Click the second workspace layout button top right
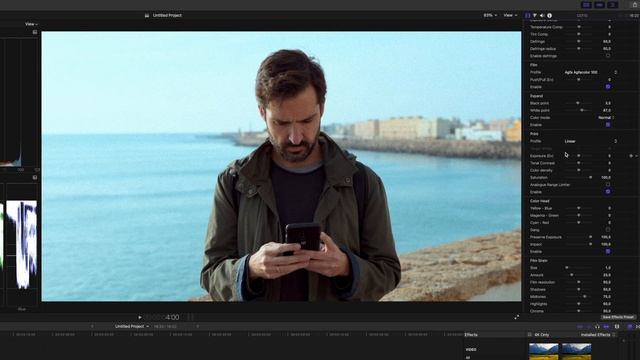This screenshot has width=640, height=360. point(600,5)
